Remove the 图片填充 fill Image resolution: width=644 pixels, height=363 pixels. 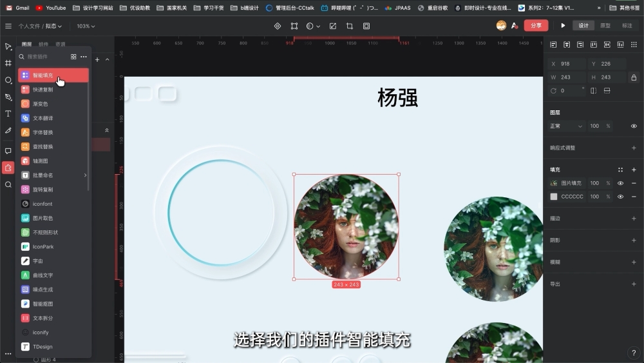point(634,183)
